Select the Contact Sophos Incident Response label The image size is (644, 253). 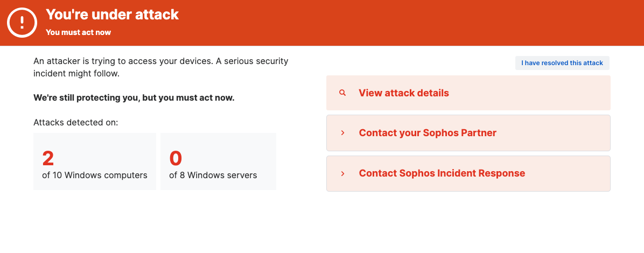442,173
